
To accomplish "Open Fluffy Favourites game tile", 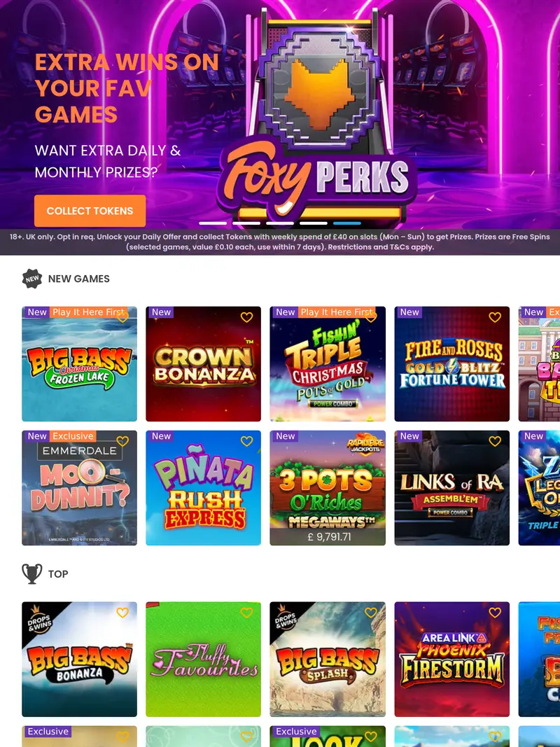I will pos(203,659).
